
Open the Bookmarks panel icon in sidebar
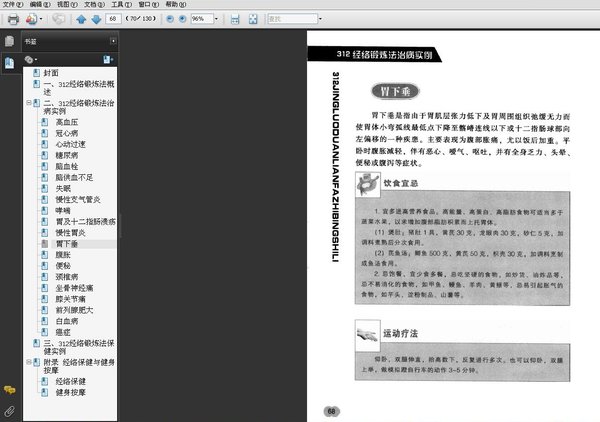coord(10,63)
